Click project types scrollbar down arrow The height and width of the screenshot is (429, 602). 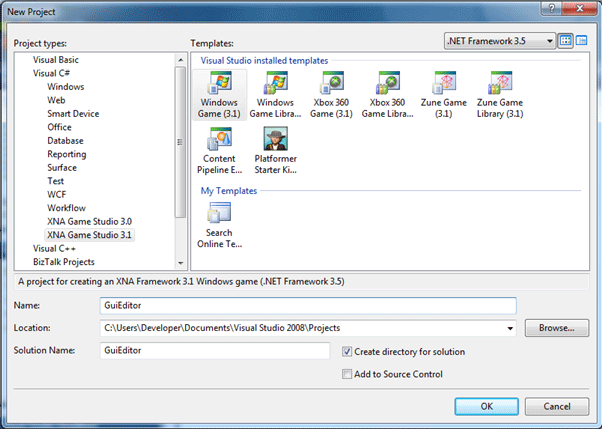(180, 263)
